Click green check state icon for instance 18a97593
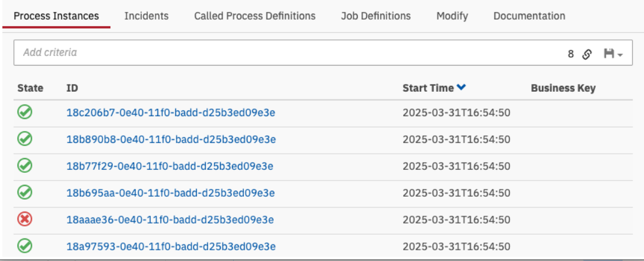 coord(24,246)
